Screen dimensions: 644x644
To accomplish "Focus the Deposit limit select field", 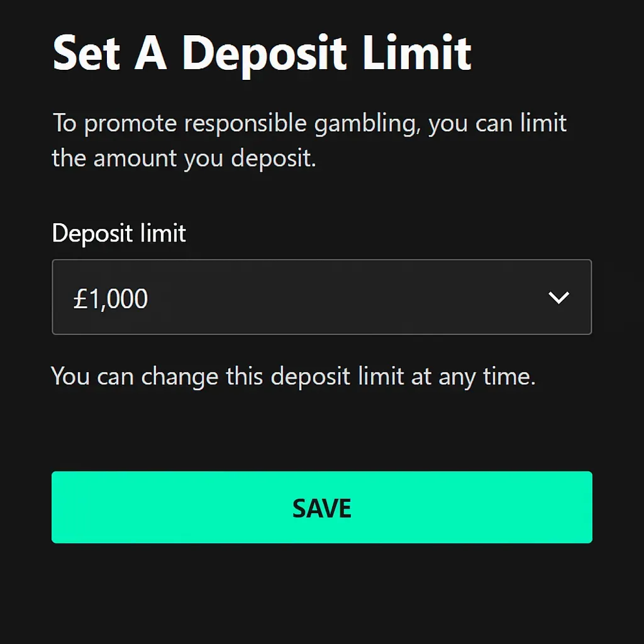I will [321, 297].
